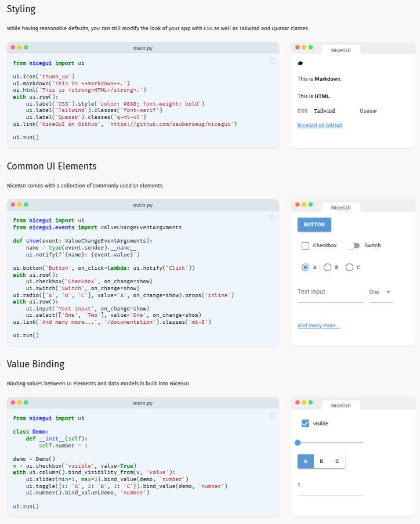
Task: Choose toggle option A
Action: click(x=305, y=461)
